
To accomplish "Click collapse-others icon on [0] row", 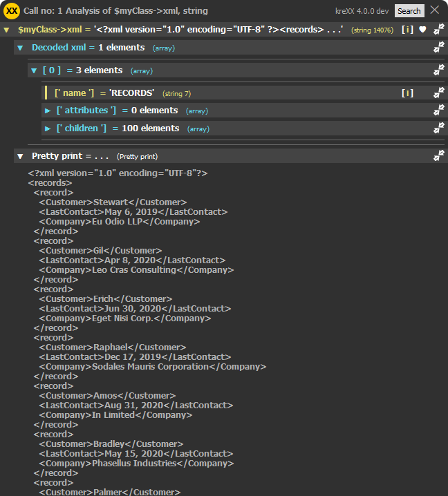I will click(x=439, y=70).
